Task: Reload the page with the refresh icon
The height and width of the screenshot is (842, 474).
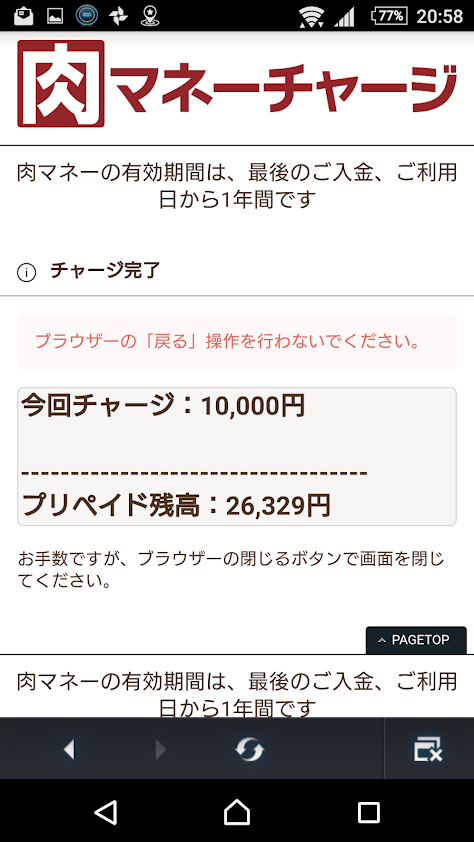Action: point(250,749)
